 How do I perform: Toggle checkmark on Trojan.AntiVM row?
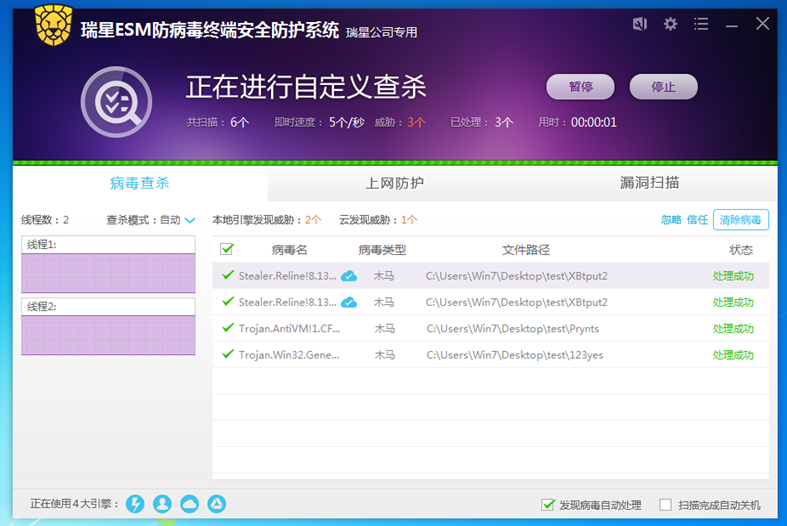228,328
